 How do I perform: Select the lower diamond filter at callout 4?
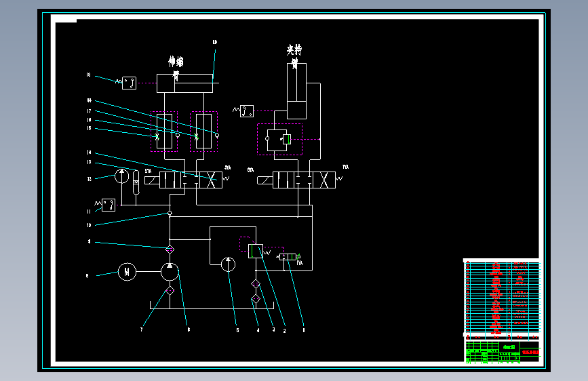pos(256,299)
